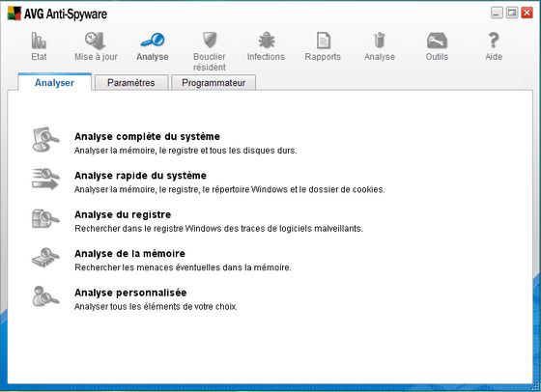Start Analyse rapide du système
Viewport: 541px width, 392px height.
140,176
